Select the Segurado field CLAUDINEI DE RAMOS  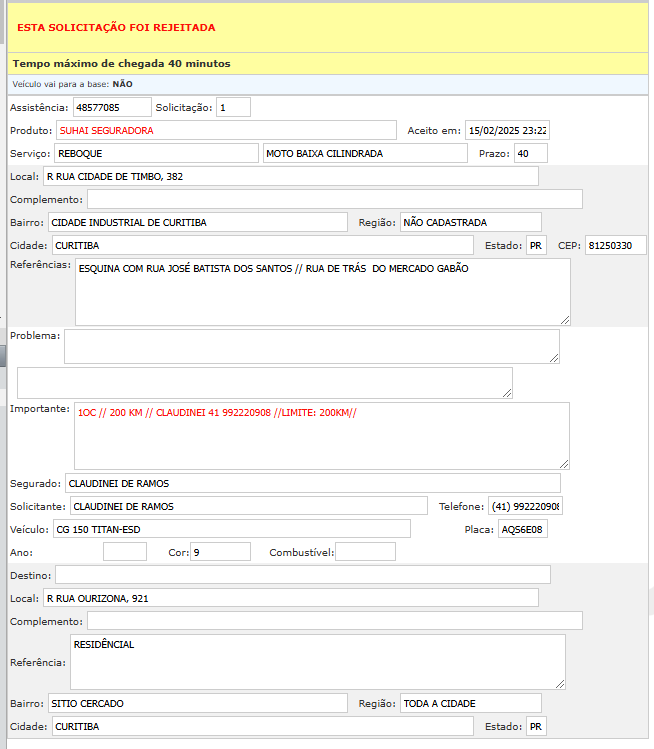(313, 483)
